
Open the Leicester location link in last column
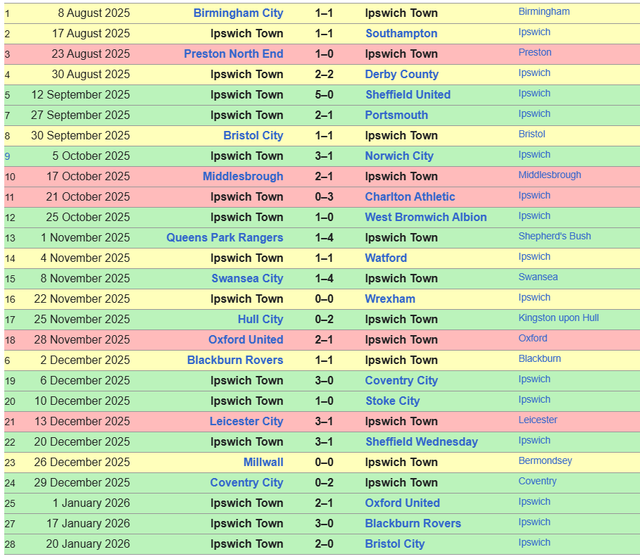(538, 419)
